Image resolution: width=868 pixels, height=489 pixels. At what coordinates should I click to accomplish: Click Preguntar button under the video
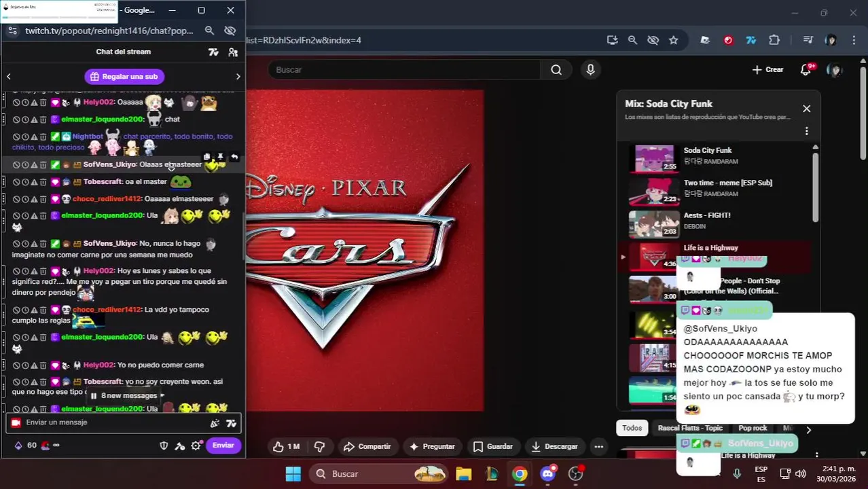(432, 447)
